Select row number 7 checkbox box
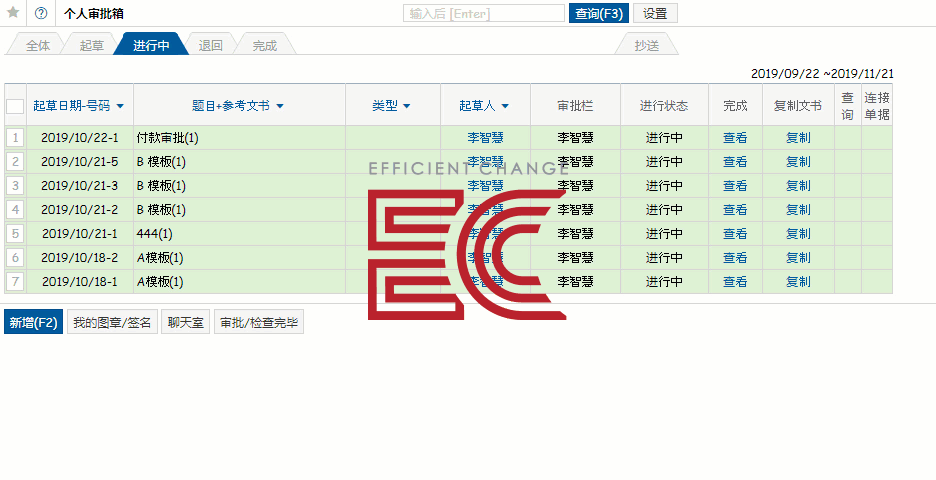Viewport: 936px width, 480px height. tap(16, 281)
